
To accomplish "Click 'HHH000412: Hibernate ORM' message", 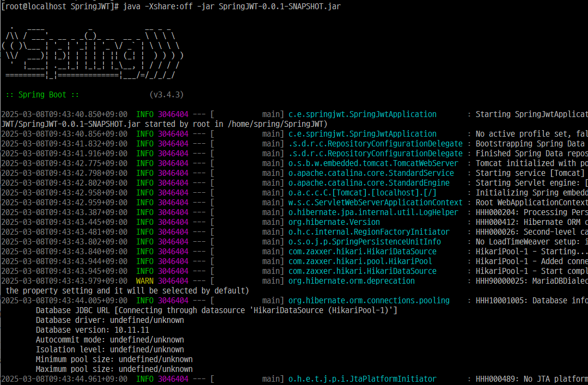I will tap(531, 222).
